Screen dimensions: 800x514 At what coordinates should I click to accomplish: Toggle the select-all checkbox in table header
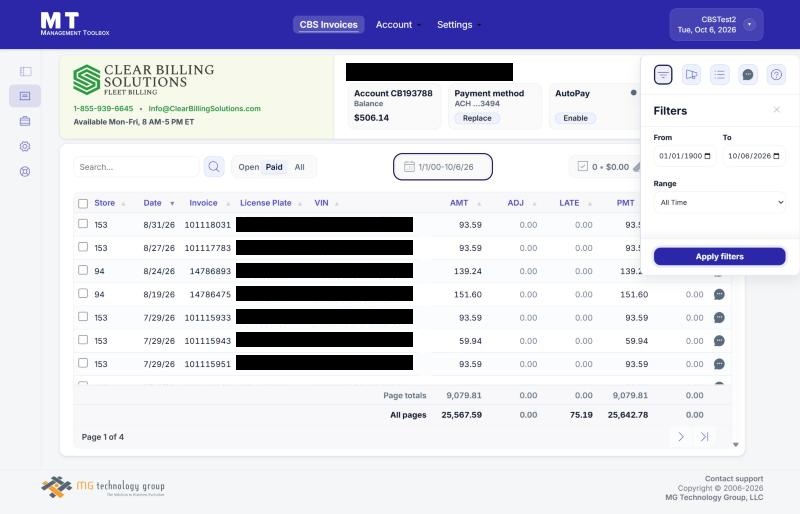pos(83,204)
